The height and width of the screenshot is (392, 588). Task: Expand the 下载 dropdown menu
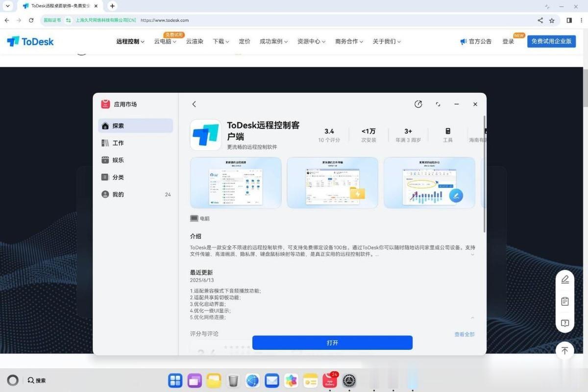coord(221,42)
